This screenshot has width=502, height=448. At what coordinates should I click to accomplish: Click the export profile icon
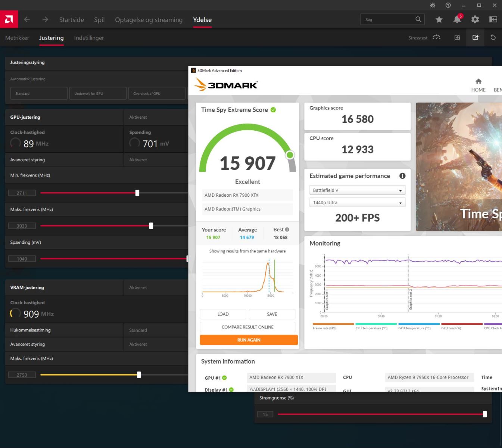(x=475, y=37)
